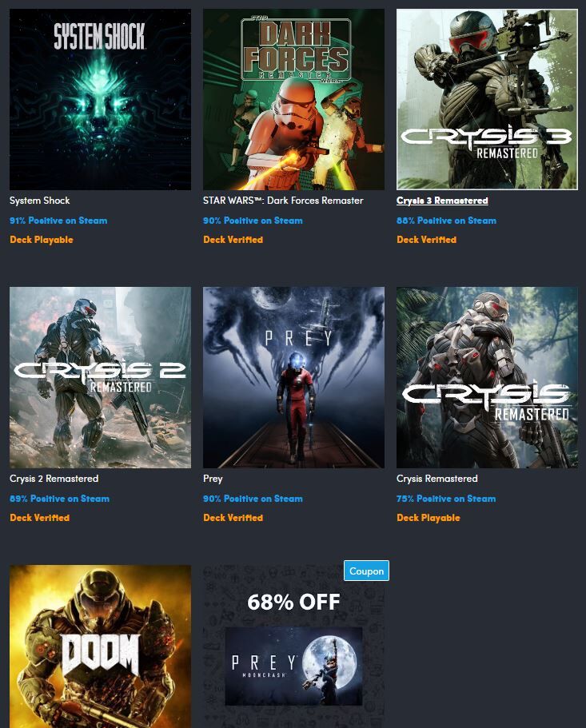Open the Crysis 2 Remastered cover art

(x=100, y=377)
